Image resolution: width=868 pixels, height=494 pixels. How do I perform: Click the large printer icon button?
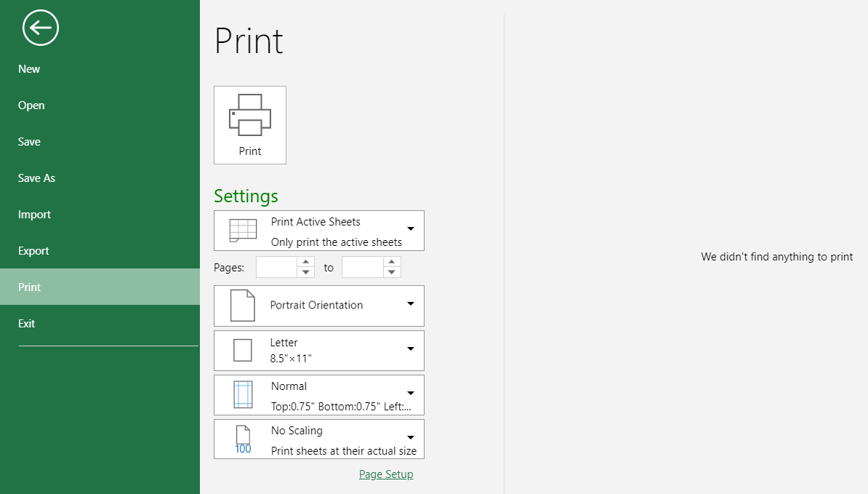pyautogui.click(x=250, y=125)
